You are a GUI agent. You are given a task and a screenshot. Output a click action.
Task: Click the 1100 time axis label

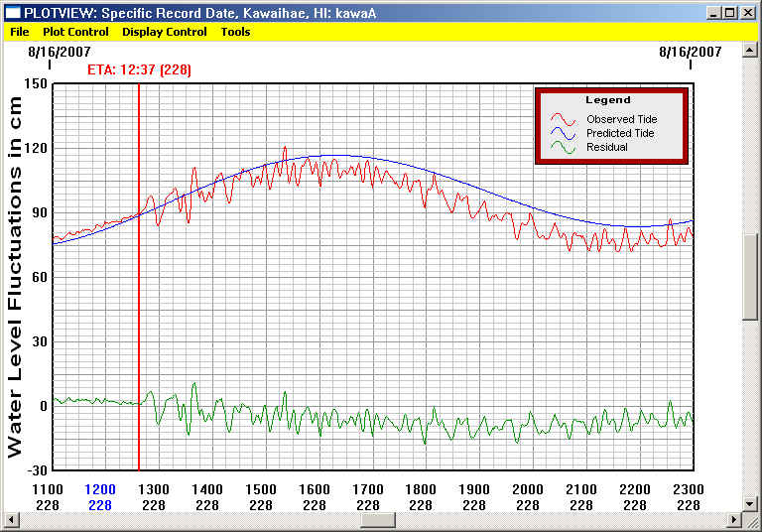point(48,489)
